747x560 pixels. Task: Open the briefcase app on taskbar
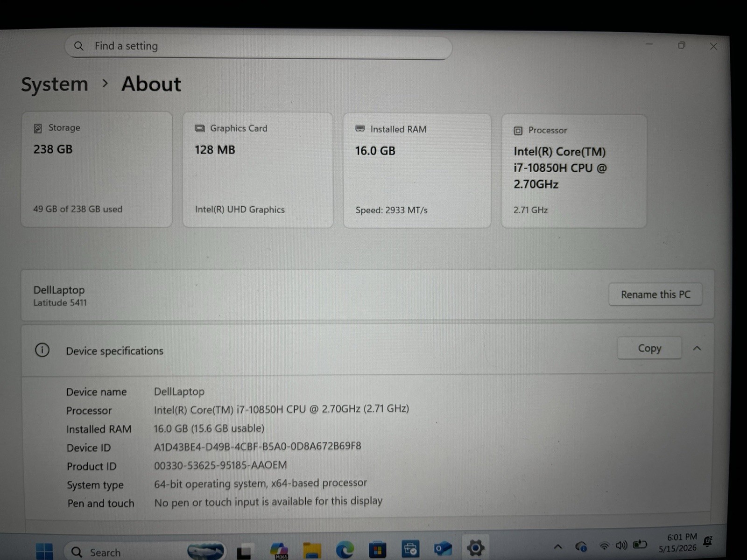pos(410,549)
